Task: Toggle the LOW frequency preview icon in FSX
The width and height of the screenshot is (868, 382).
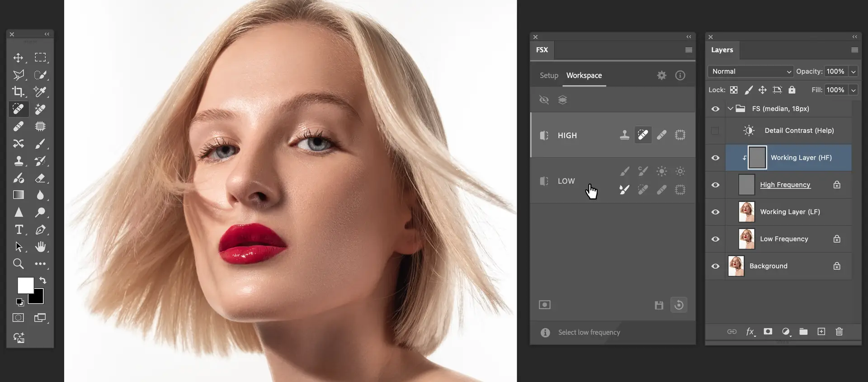Action: [544, 181]
